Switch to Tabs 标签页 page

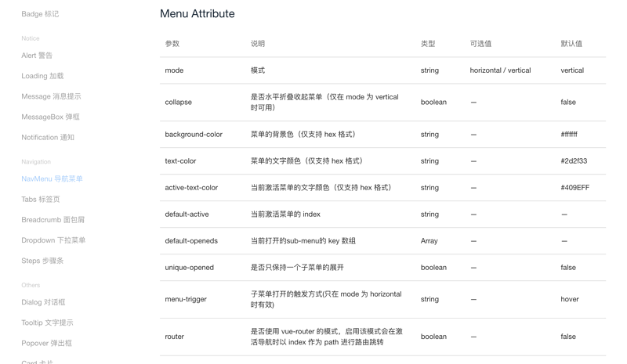click(41, 200)
